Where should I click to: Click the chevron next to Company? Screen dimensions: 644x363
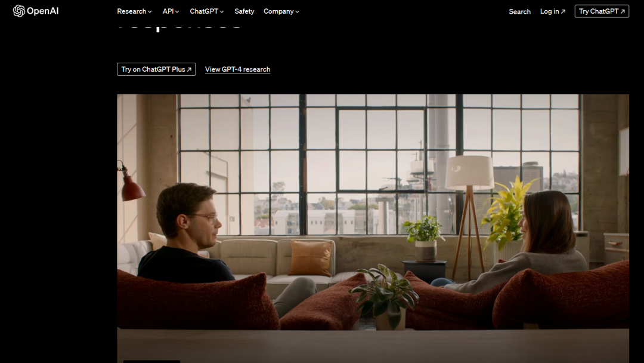(x=297, y=12)
